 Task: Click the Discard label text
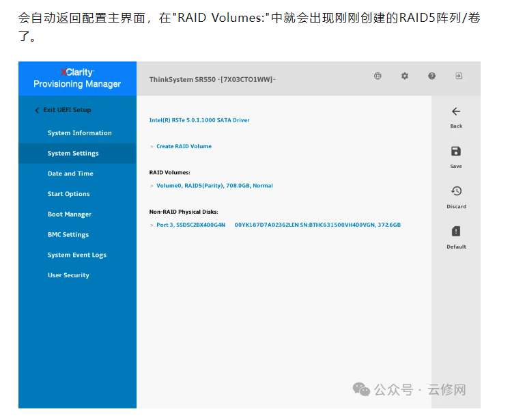(456, 206)
